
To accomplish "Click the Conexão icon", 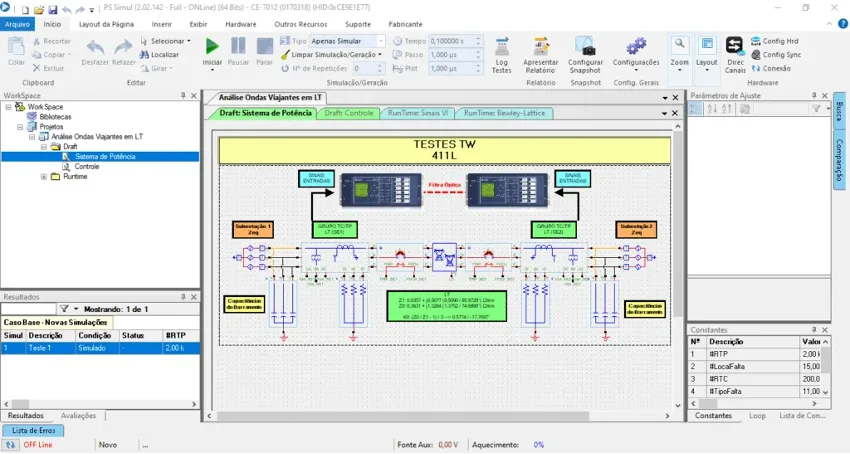I will click(x=756, y=68).
